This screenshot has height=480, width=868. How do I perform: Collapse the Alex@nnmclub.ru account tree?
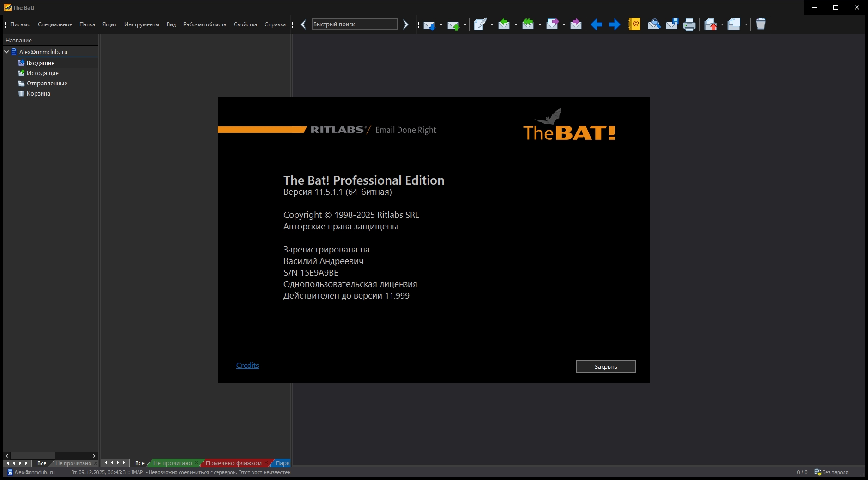(x=6, y=52)
